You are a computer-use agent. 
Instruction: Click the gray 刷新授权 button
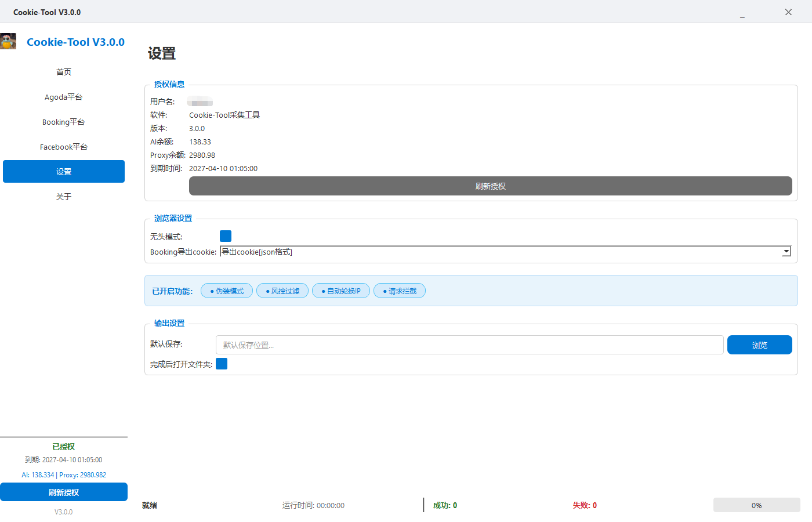point(490,186)
